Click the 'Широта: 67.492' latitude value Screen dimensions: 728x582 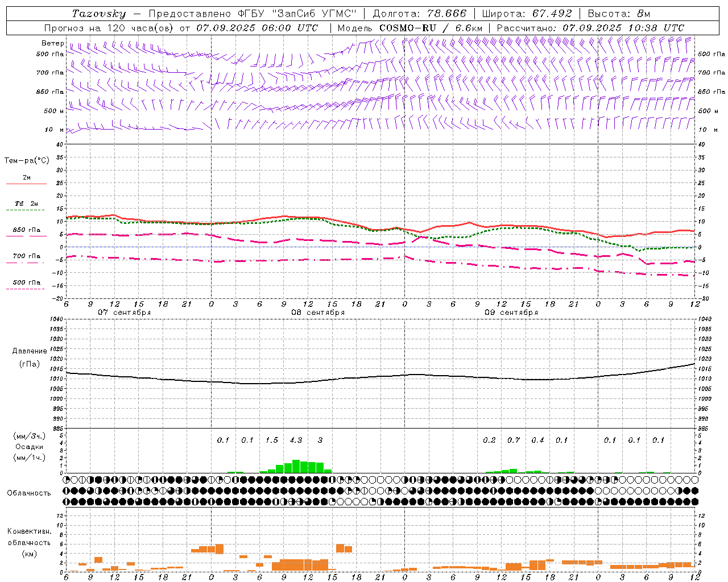point(527,14)
